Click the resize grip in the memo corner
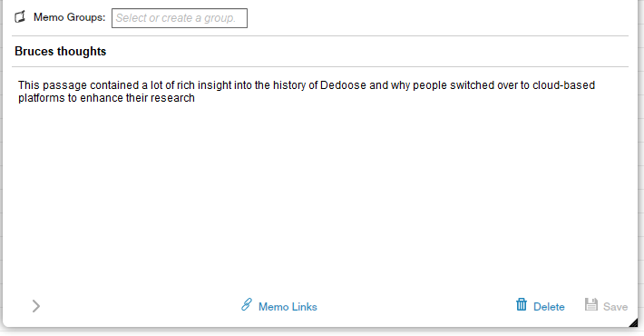This screenshot has height=336, width=644. 633,322
